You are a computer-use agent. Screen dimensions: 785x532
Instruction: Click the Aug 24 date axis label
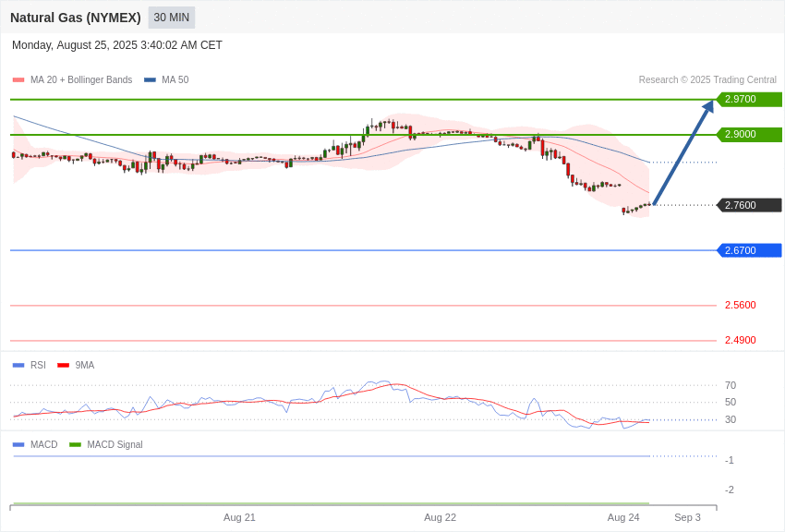(623, 517)
